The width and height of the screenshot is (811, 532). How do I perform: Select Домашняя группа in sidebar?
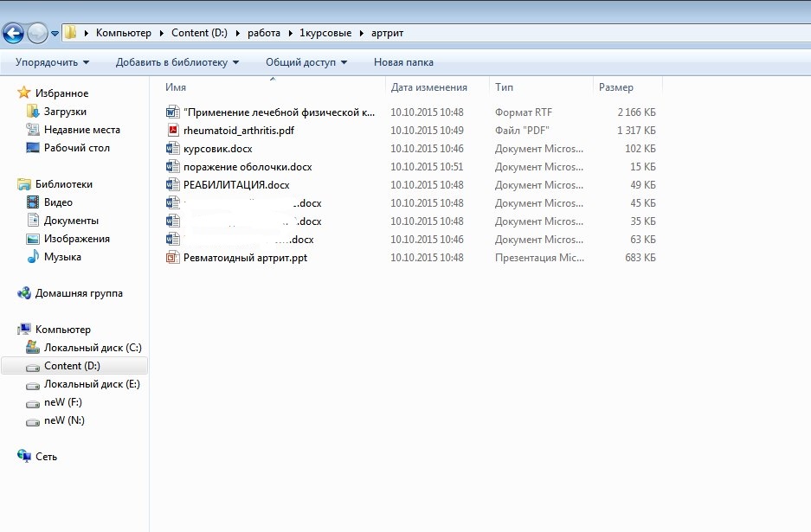click(79, 293)
